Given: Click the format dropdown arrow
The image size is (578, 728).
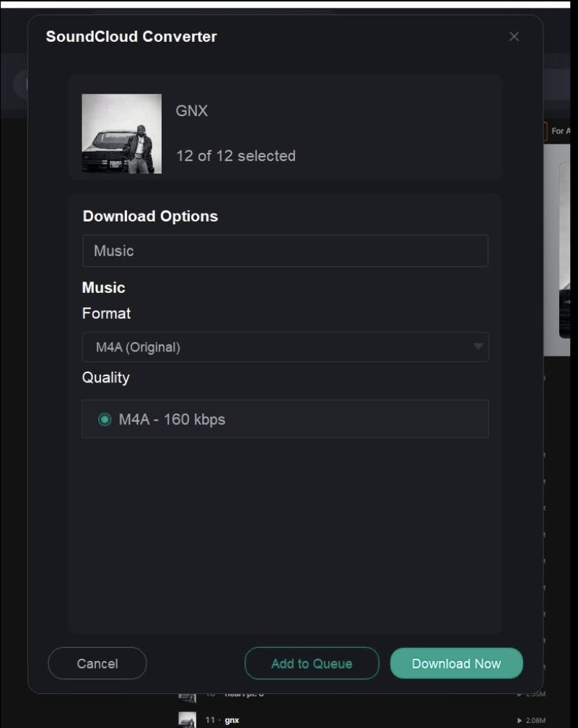Looking at the screenshot, I should pos(478,346).
